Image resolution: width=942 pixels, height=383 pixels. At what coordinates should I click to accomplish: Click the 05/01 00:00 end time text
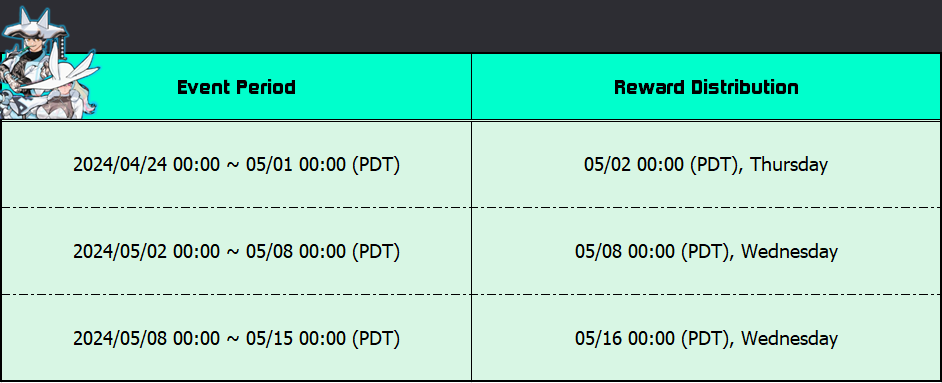coord(296,164)
